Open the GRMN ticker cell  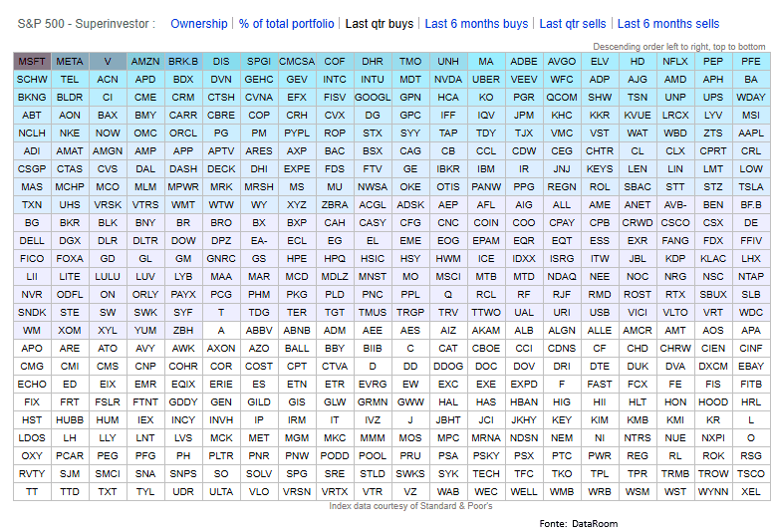(x=373, y=401)
